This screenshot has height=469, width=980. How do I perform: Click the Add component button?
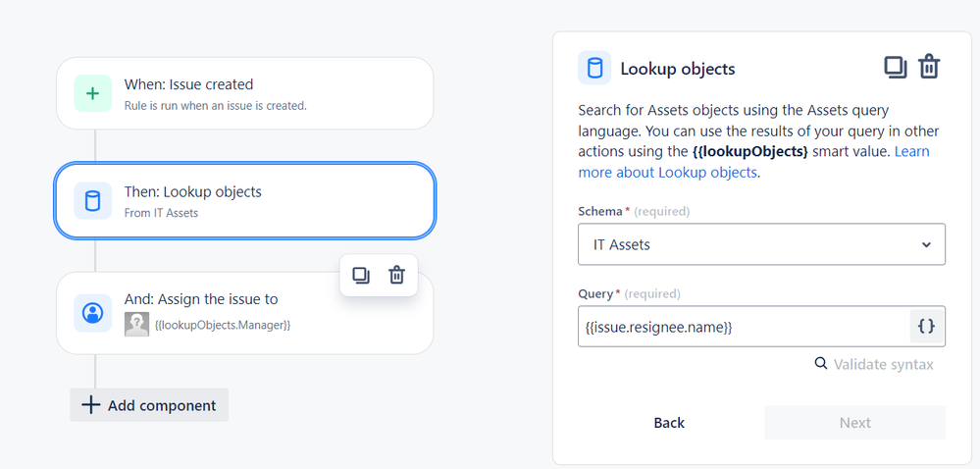pyautogui.click(x=149, y=405)
